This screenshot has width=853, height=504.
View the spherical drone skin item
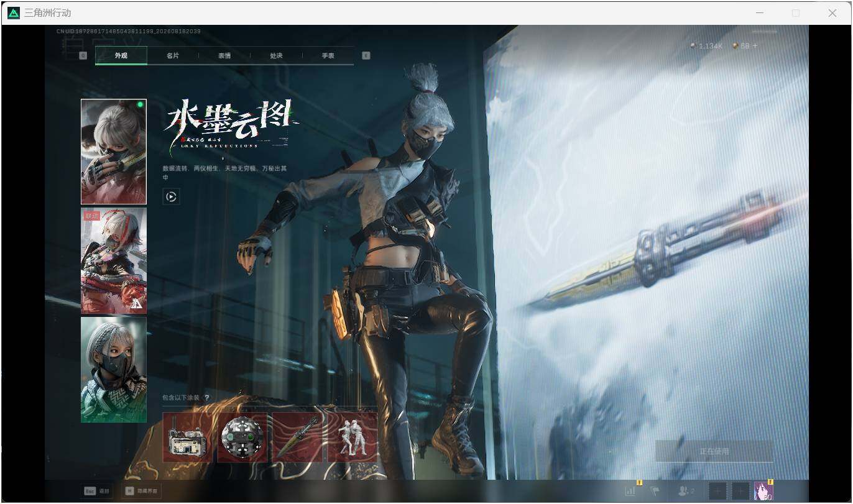(242, 438)
